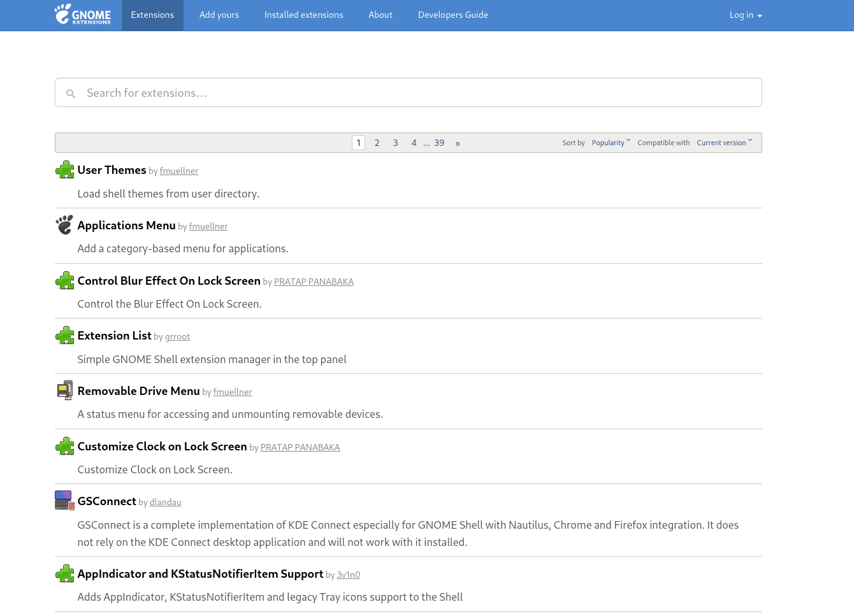Click 'Simple GNOME Shell extension manager' description
The width and height of the screenshot is (854, 616).
tap(212, 359)
